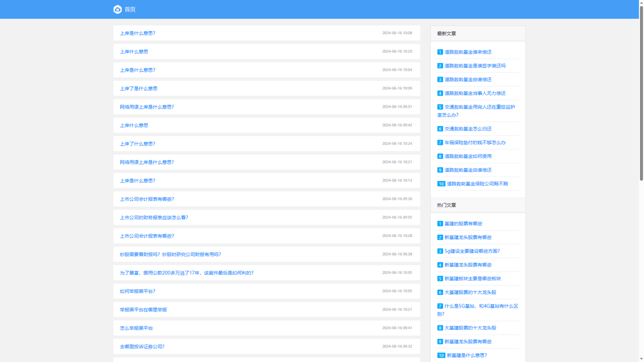Open latest article 6 交通救助基金怎么归还
644x362 pixels.
click(x=468, y=129)
